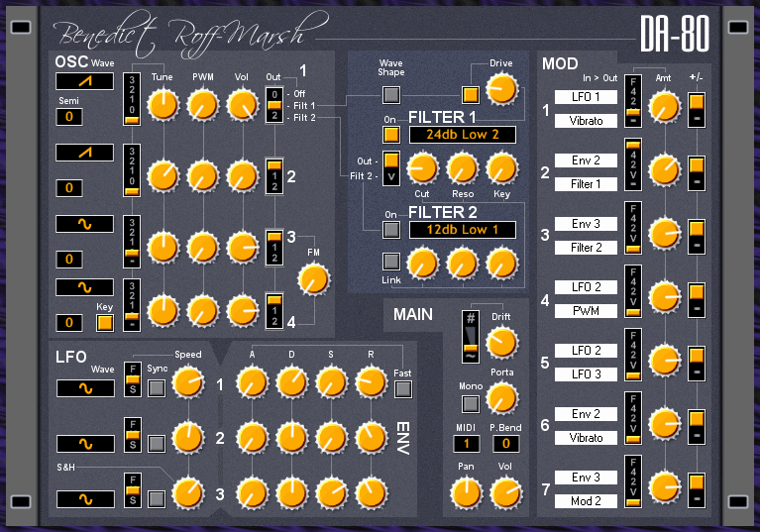Click the Porta knob
Viewport: 760px width, 532px height.
(501, 398)
